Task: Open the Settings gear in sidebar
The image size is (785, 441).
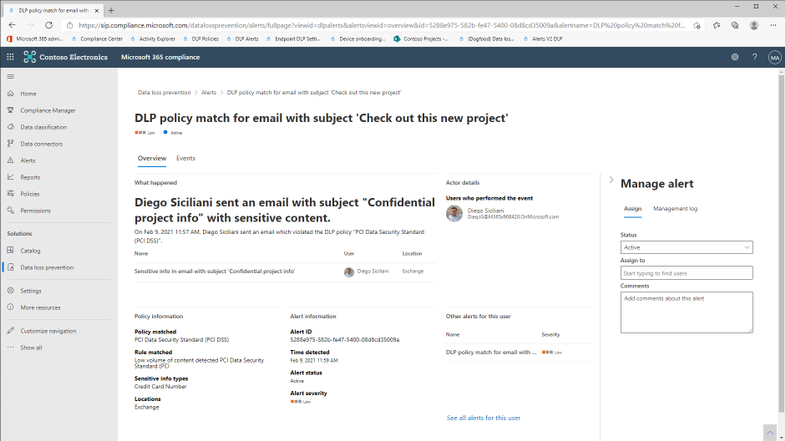Action: (x=11, y=291)
